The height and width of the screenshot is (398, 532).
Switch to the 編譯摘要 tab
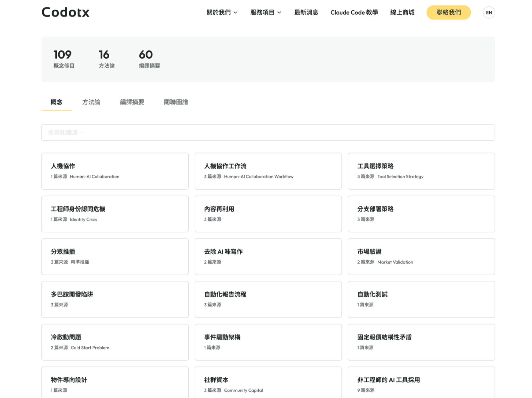click(x=132, y=102)
